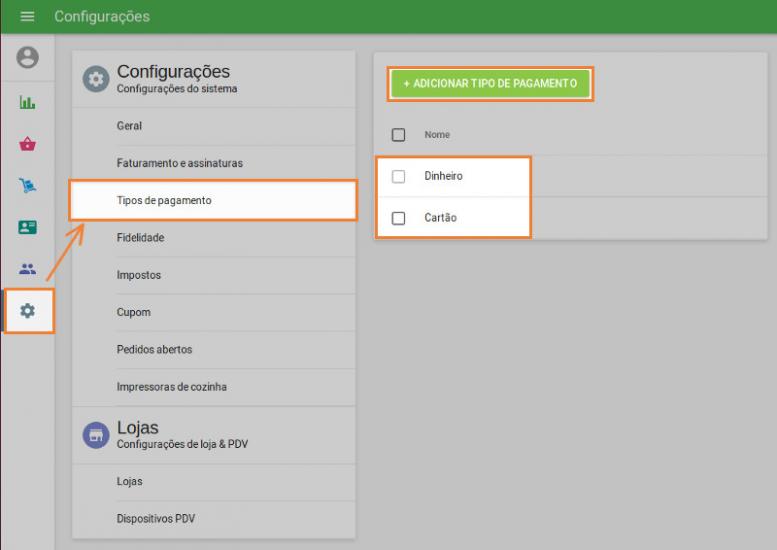Select the Tipos de pagamento section
777x550 pixels.
coord(214,200)
